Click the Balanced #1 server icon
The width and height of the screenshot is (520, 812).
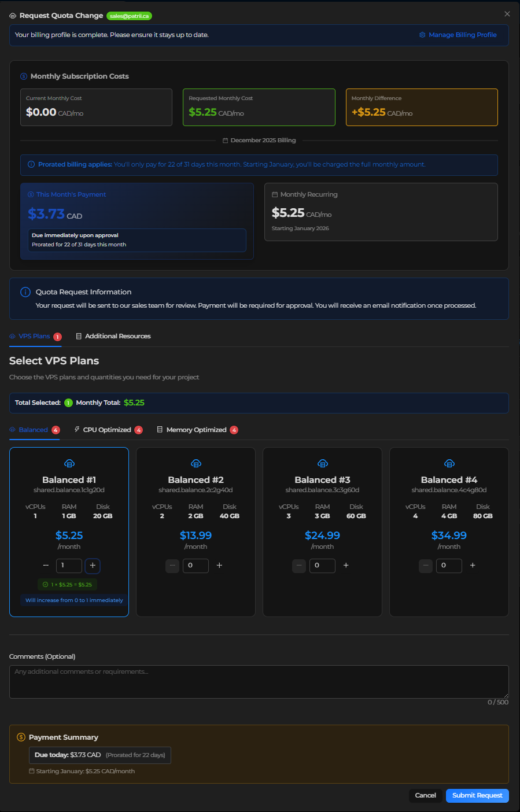(x=69, y=463)
